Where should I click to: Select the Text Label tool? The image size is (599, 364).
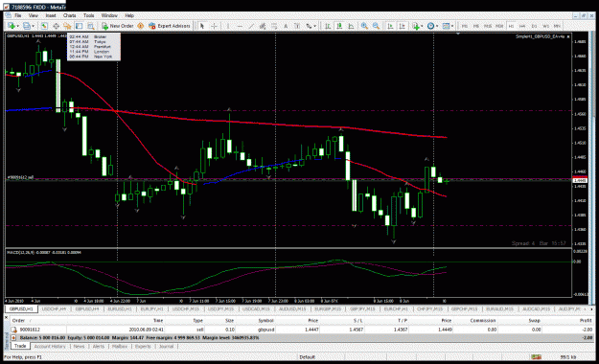[297, 26]
